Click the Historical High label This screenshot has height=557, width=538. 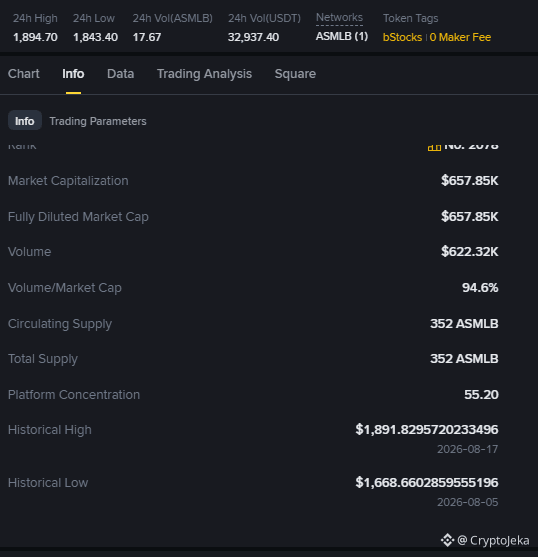pos(50,430)
